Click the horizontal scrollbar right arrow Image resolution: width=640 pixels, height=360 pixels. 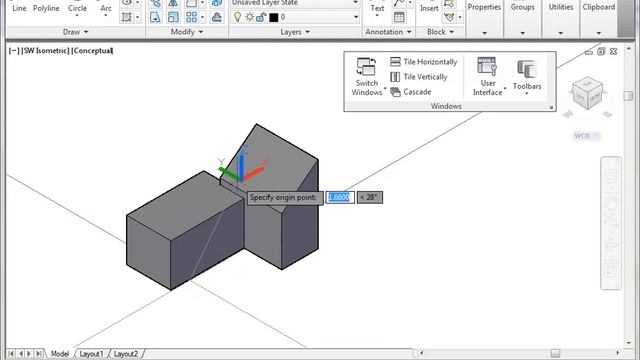click(618, 353)
